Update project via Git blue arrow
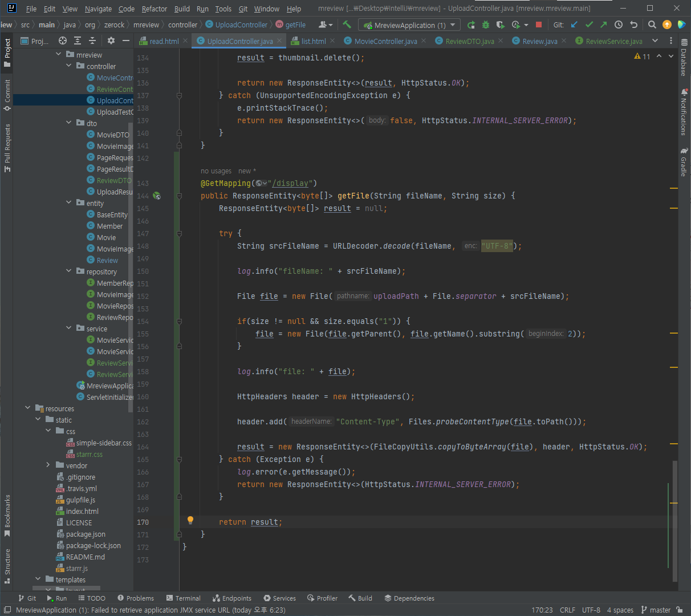Viewport: 691px width, 616px height. (x=574, y=25)
